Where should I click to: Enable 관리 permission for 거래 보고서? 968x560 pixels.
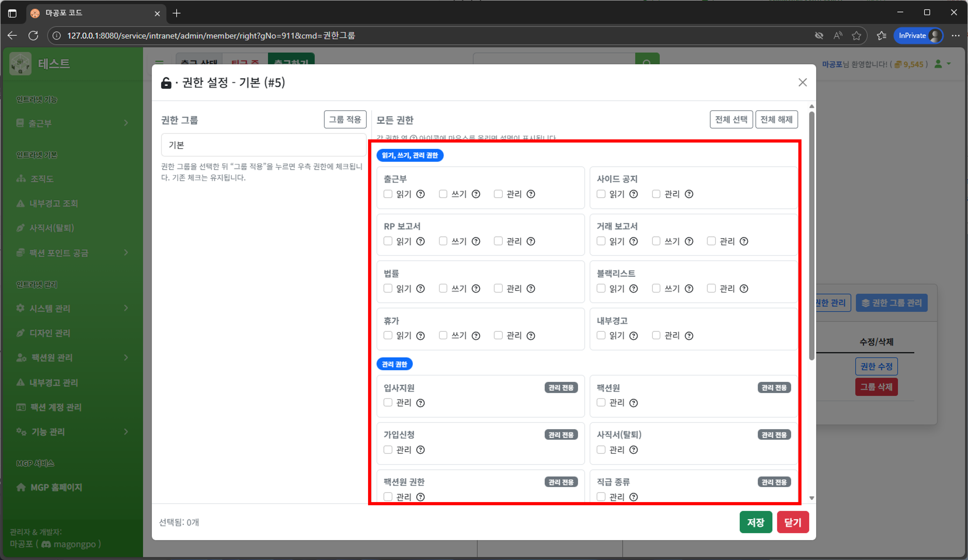(x=711, y=241)
